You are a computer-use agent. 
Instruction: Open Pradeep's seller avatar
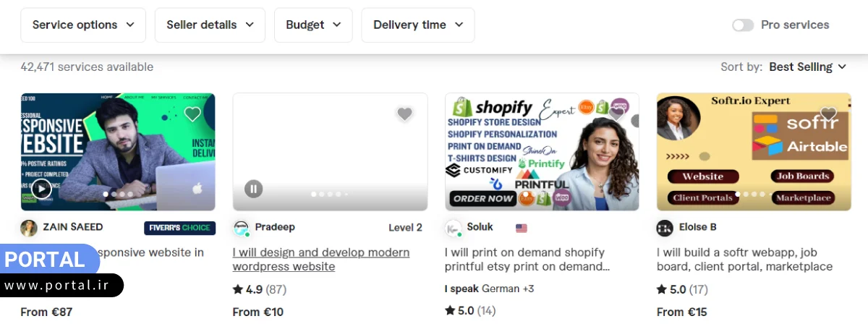pos(241,228)
